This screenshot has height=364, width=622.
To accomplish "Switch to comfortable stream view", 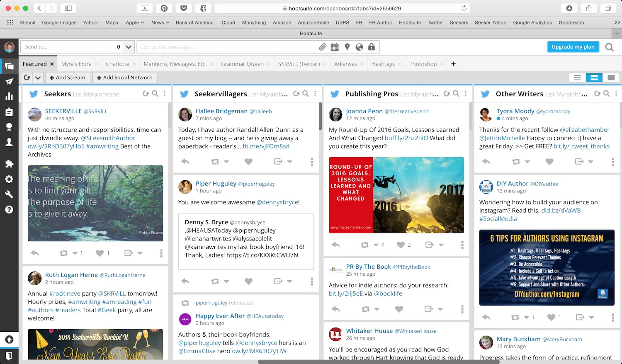I will 611,78.
